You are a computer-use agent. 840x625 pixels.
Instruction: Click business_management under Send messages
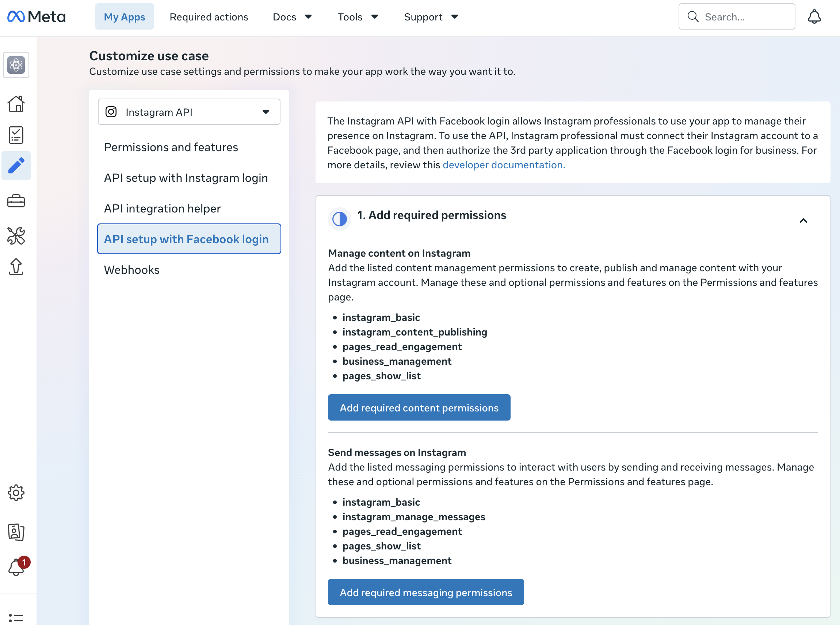[x=397, y=561]
